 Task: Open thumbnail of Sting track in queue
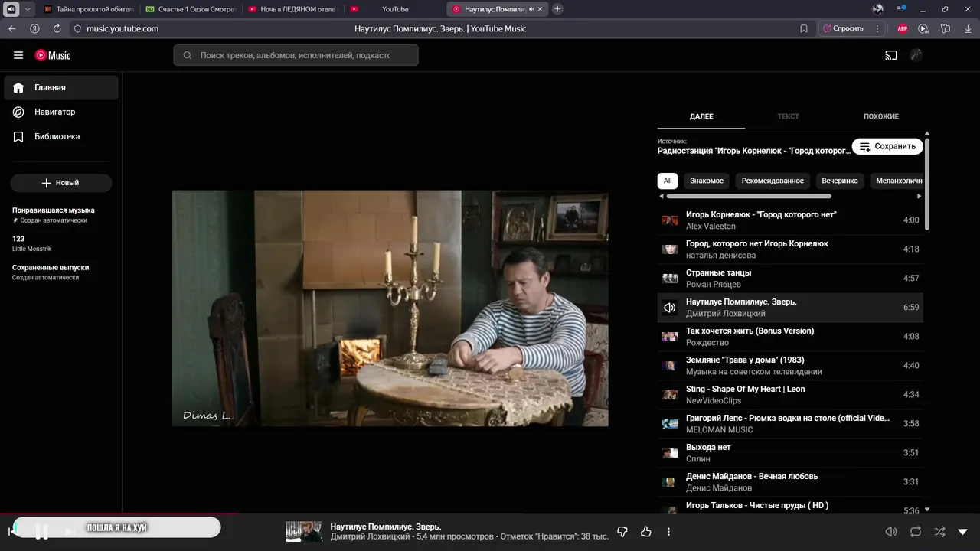coord(670,395)
